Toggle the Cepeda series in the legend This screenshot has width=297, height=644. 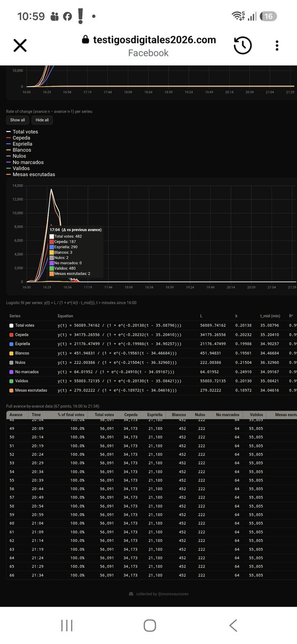point(18,138)
